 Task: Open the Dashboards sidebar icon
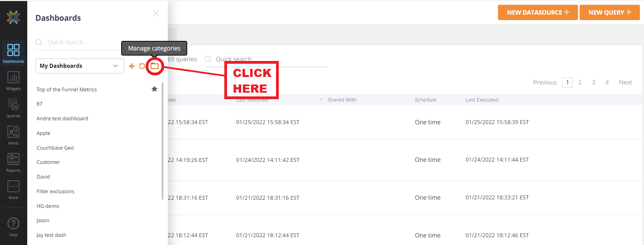[13, 53]
